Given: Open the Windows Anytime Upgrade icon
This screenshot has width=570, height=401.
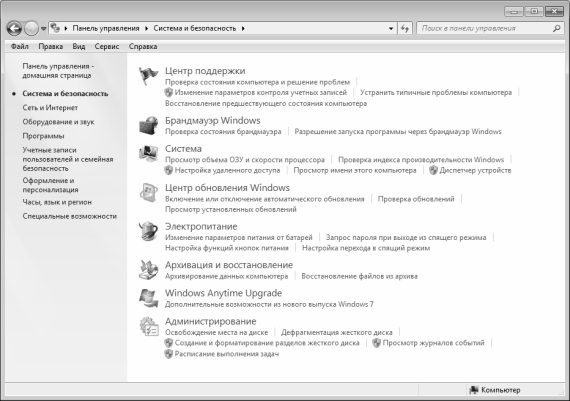Looking at the screenshot, I should pyautogui.click(x=149, y=298).
